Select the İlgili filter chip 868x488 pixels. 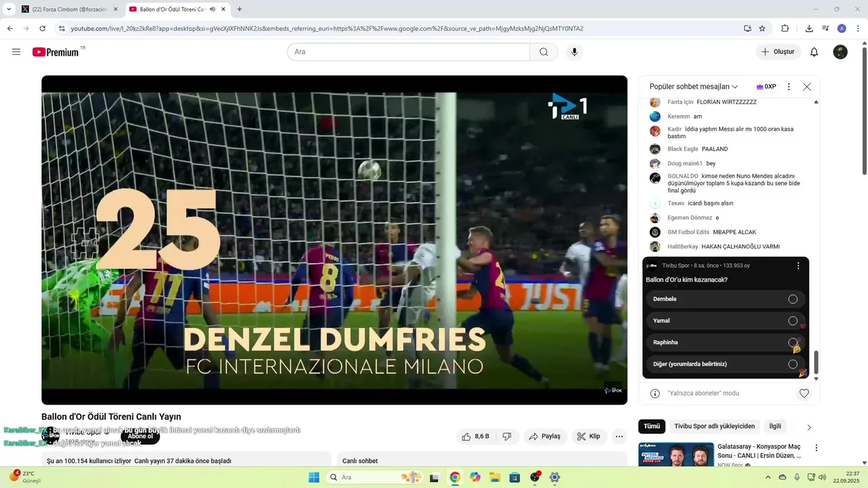775,426
